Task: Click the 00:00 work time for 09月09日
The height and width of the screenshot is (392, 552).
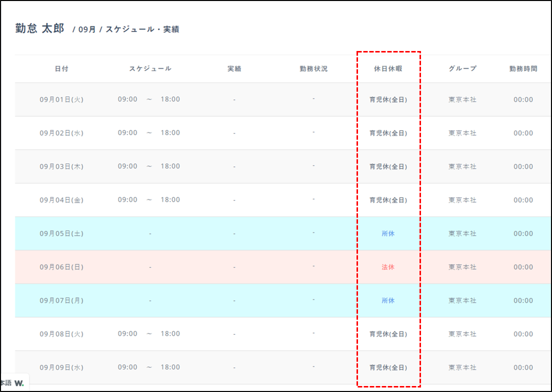Action: tap(523, 367)
